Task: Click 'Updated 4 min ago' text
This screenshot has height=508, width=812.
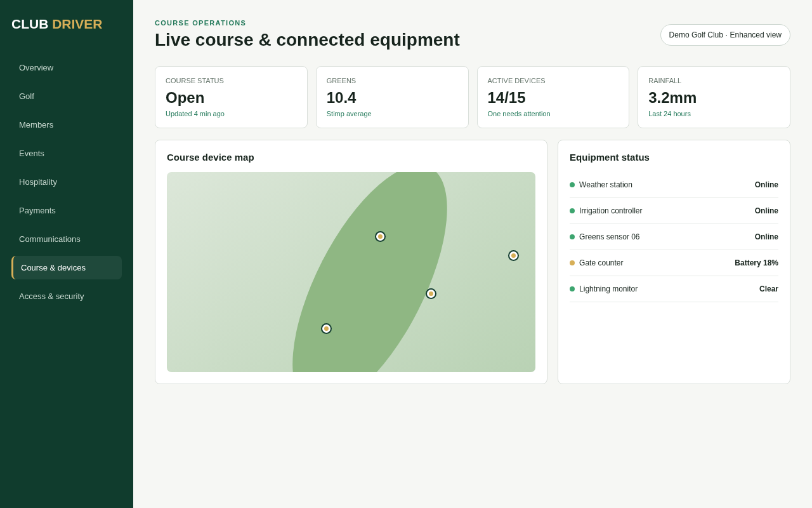Action: coord(195,114)
